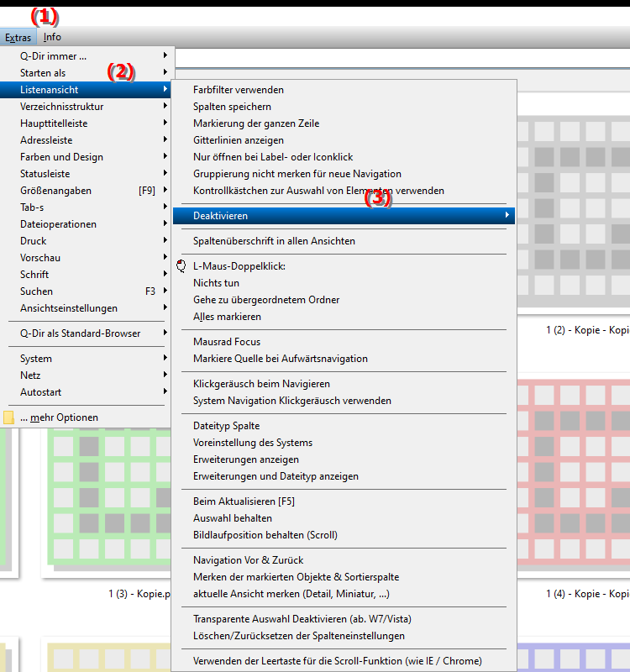The height and width of the screenshot is (672, 630).
Task: Toggle Spalten speichern
Action: (344, 107)
